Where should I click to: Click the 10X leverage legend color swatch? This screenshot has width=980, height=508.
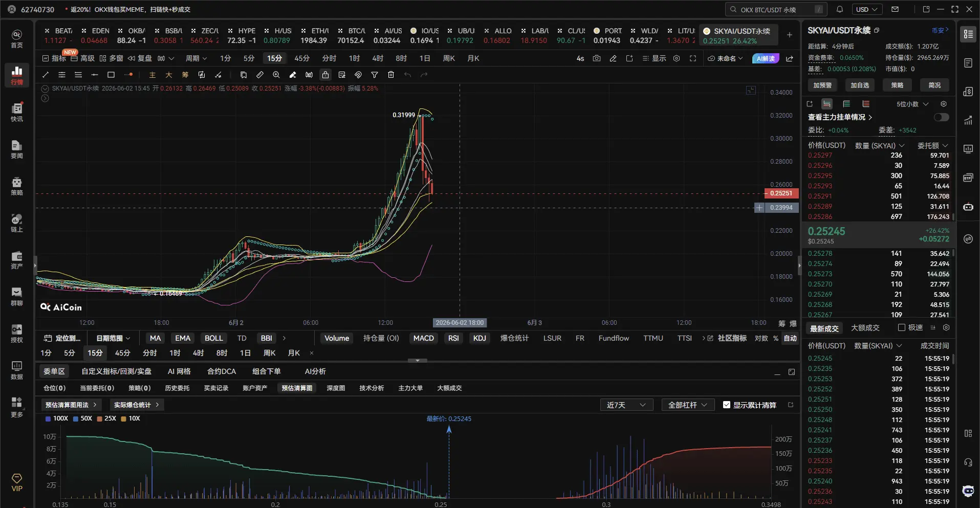tap(123, 418)
